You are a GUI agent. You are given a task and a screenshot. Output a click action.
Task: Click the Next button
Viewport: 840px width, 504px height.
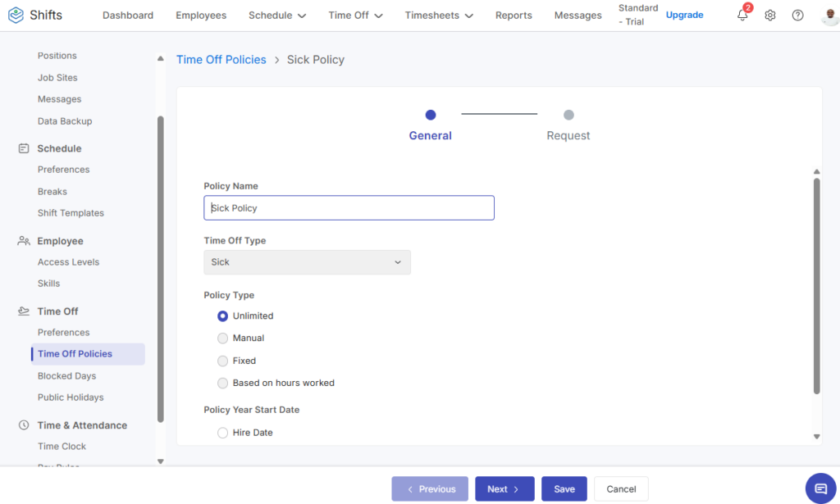coord(504,489)
